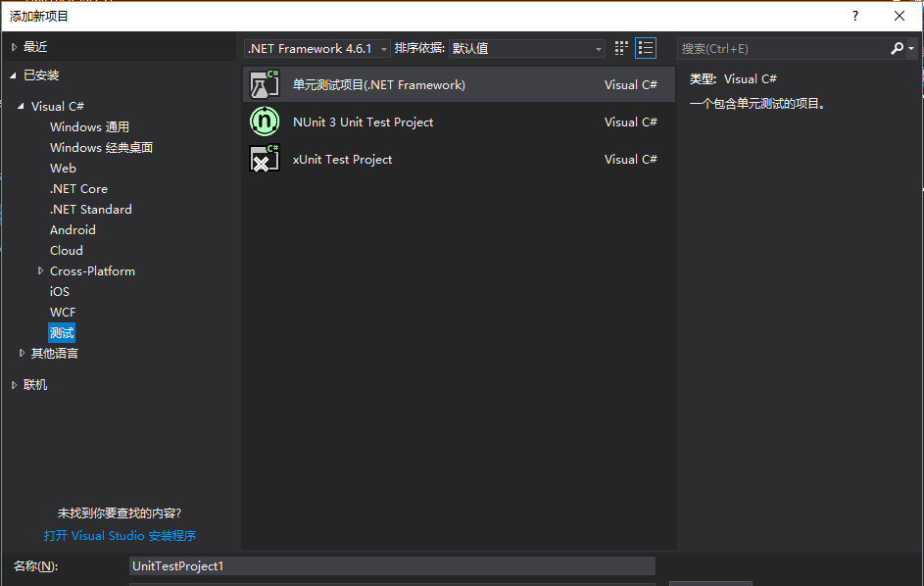Click the 其他语言 label
The height and width of the screenshot is (586, 924).
(55, 353)
